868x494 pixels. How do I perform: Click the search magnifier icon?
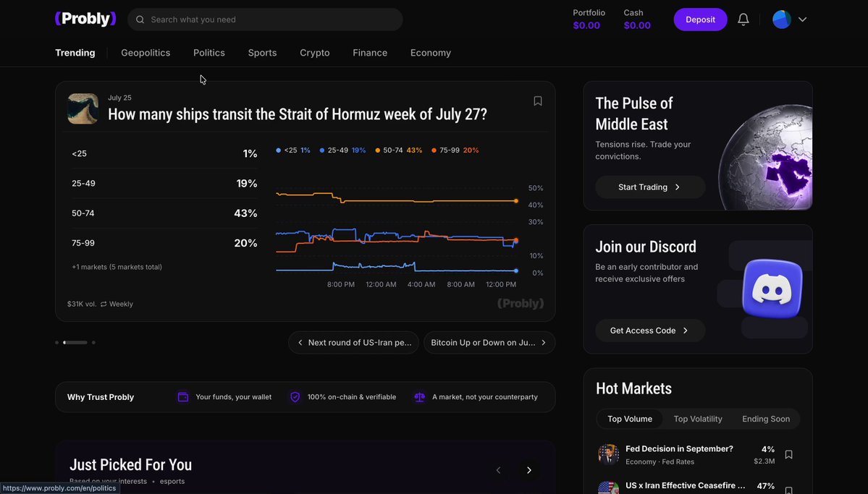tap(140, 20)
